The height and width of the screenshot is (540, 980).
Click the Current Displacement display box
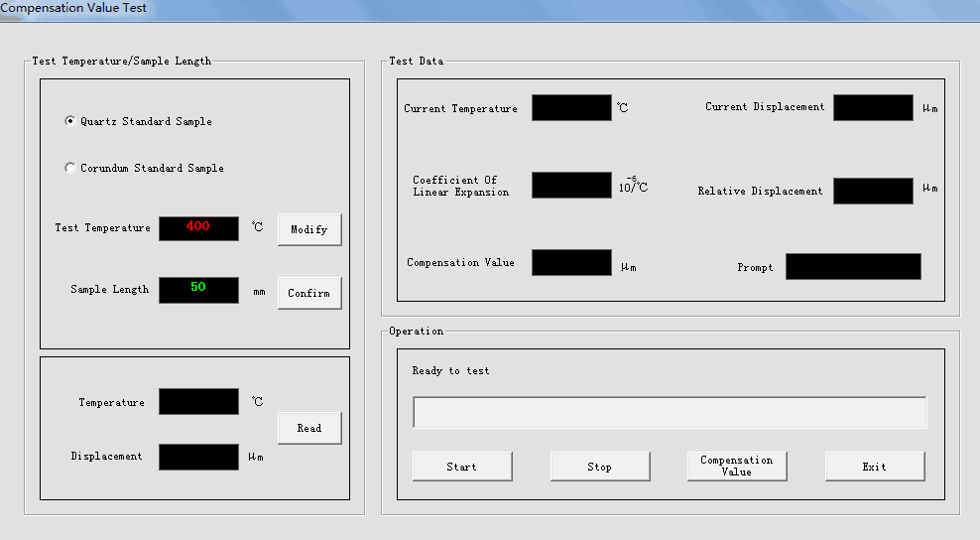(873, 107)
